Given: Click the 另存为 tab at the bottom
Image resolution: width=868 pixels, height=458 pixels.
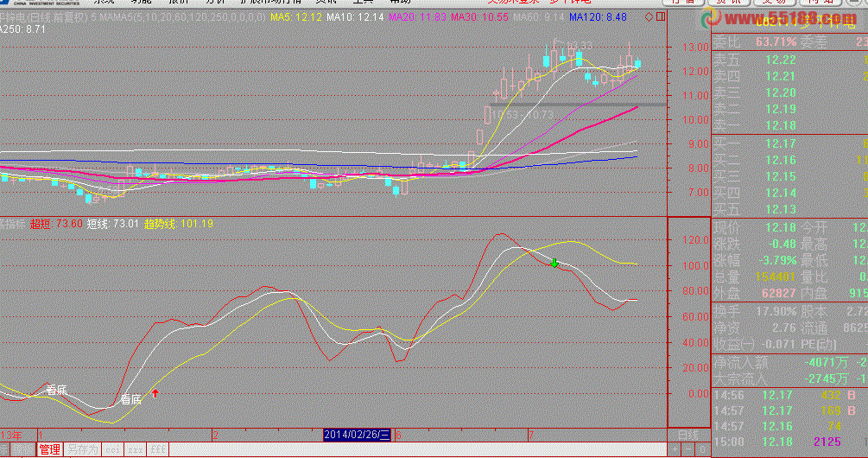Looking at the screenshot, I should pos(83,449).
